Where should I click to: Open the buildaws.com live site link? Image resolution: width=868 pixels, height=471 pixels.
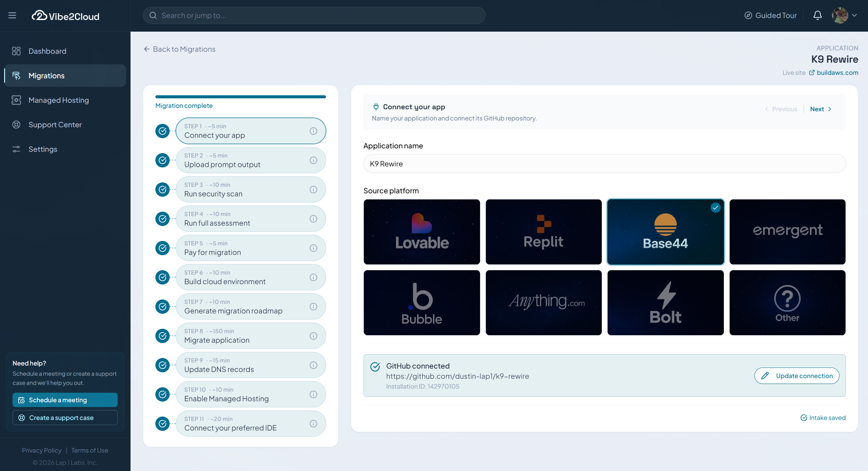[834, 72]
